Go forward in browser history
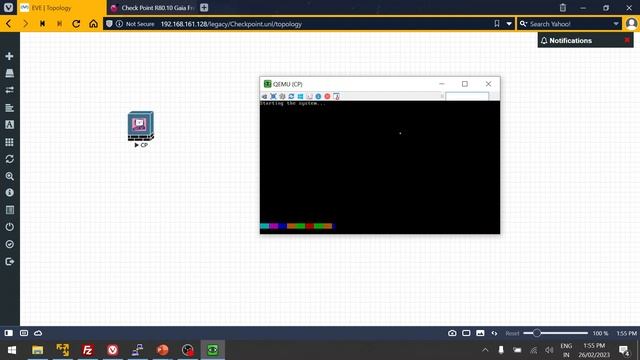Screen dimensions: 640x360 (x=25, y=24)
